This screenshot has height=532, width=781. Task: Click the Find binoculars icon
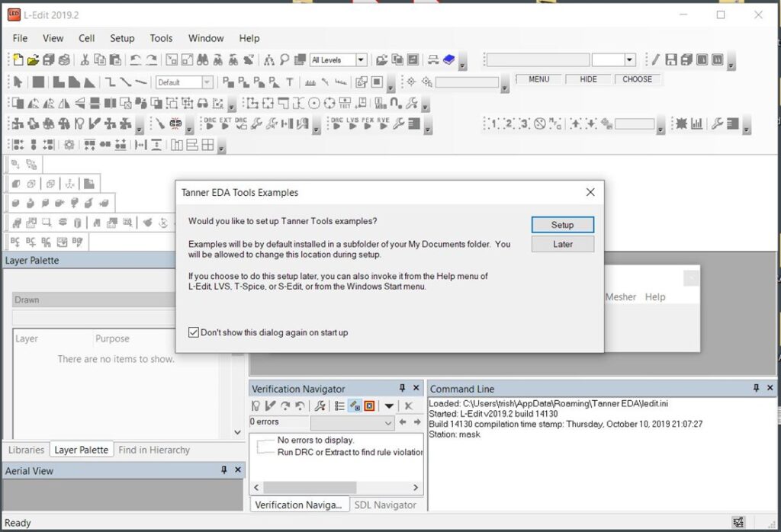click(202, 59)
